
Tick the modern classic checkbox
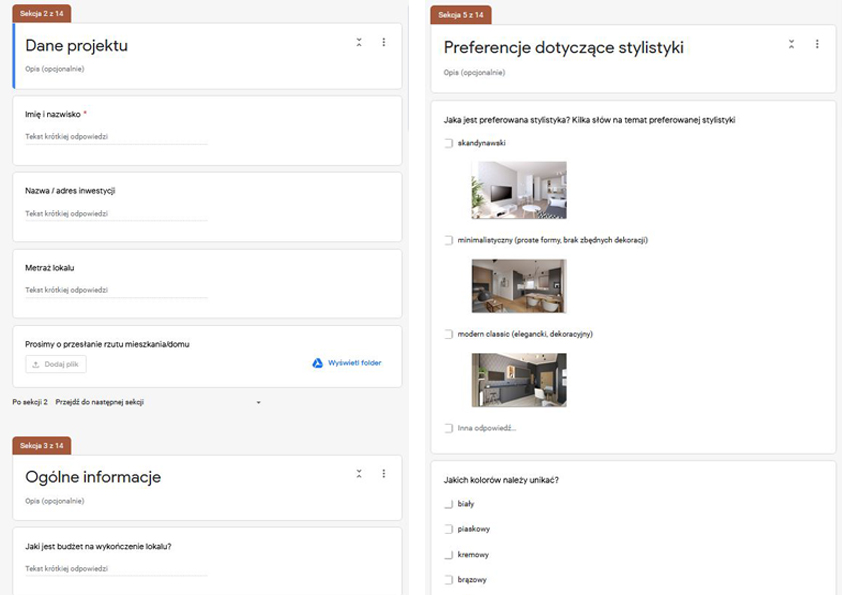[x=449, y=334]
